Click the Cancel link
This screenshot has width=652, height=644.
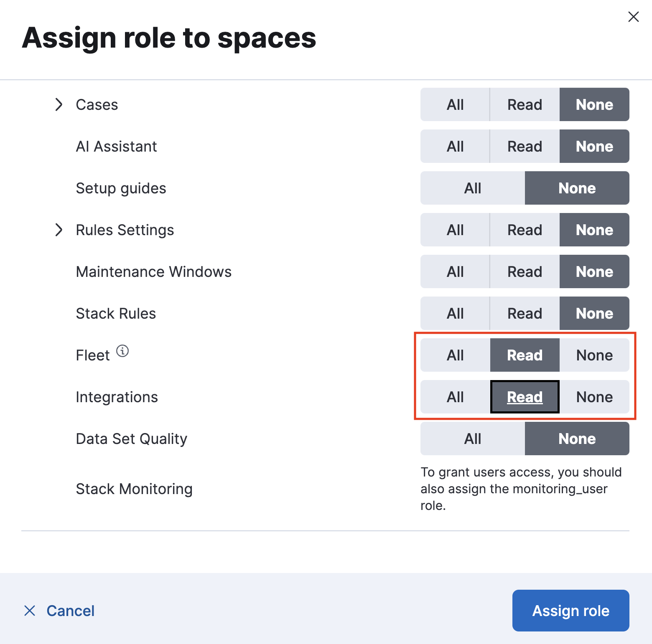tap(71, 611)
